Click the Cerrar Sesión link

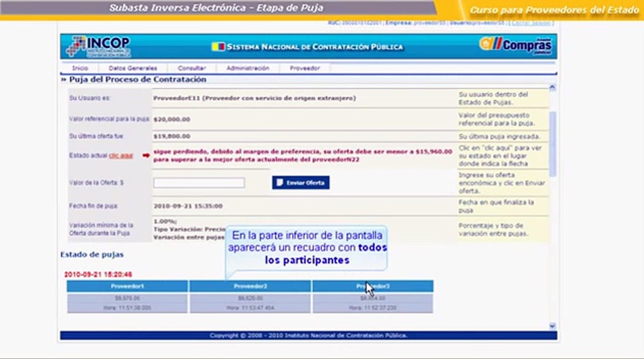click(x=531, y=23)
